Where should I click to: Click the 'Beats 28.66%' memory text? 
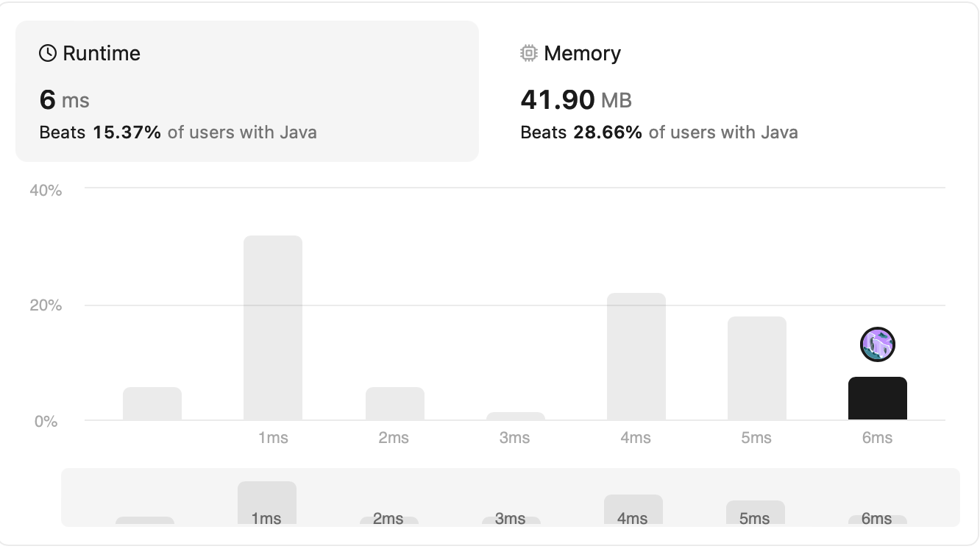[581, 132]
